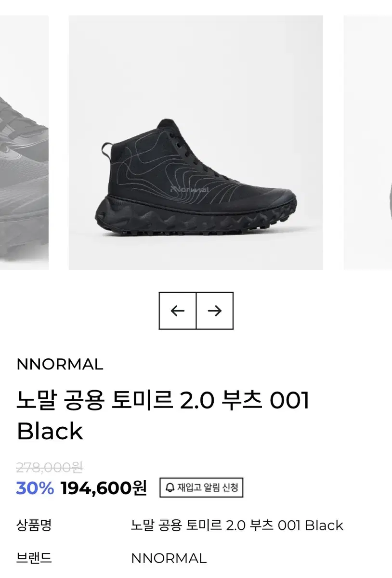Click the NNORMAL value in 브랜드 row
Viewport: 392px width, 578px height.
tap(169, 558)
